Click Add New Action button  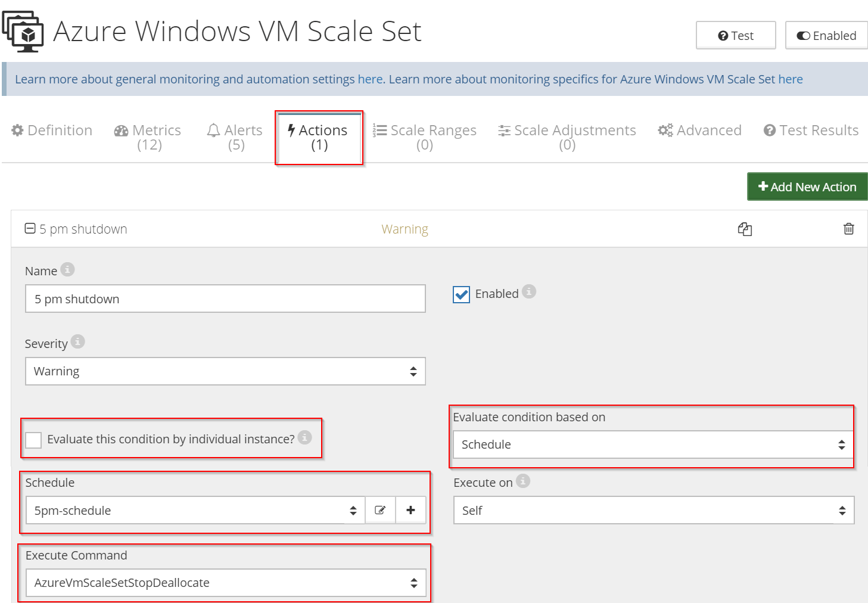tap(807, 187)
